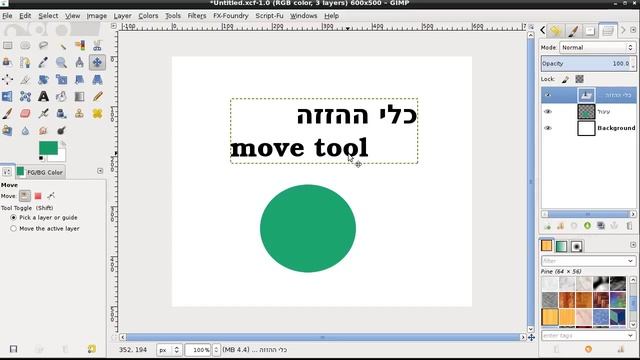The width and height of the screenshot is (640, 360).
Task: Select the Free Select lasso tool
Action: [43, 45]
